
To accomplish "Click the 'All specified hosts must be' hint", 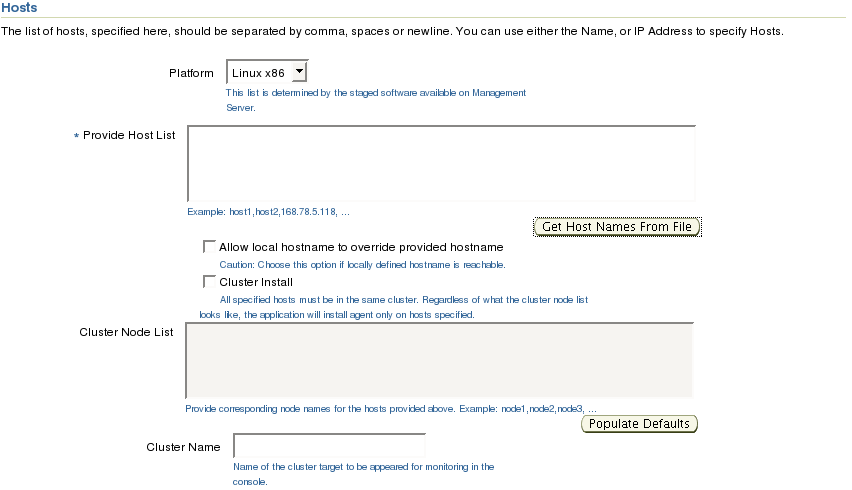I will (x=394, y=307).
